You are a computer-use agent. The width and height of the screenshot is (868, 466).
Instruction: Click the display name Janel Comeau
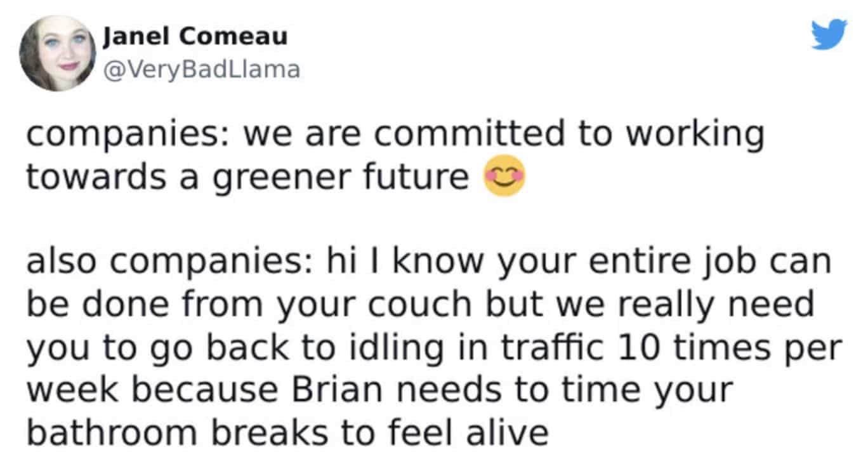pyautogui.click(x=195, y=37)
